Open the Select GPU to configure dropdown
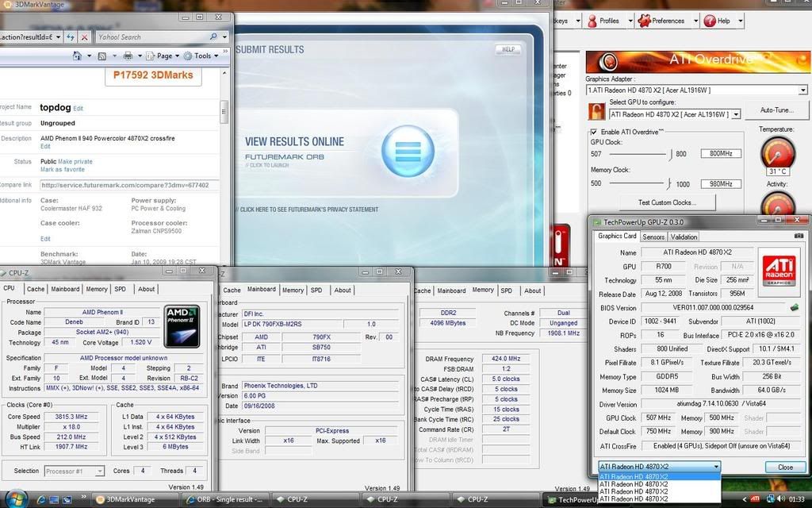 point(736,114)
